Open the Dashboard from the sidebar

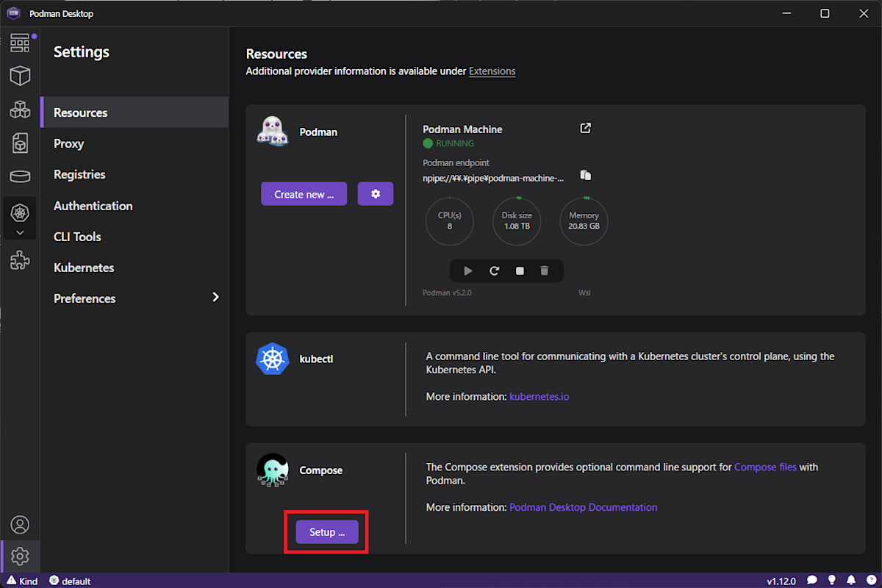[20, 43]
